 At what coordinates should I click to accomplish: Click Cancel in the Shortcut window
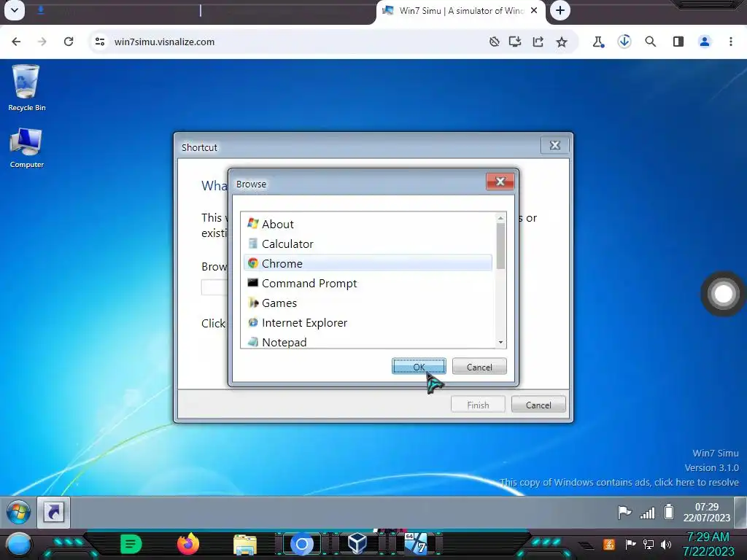pos(538,405)
